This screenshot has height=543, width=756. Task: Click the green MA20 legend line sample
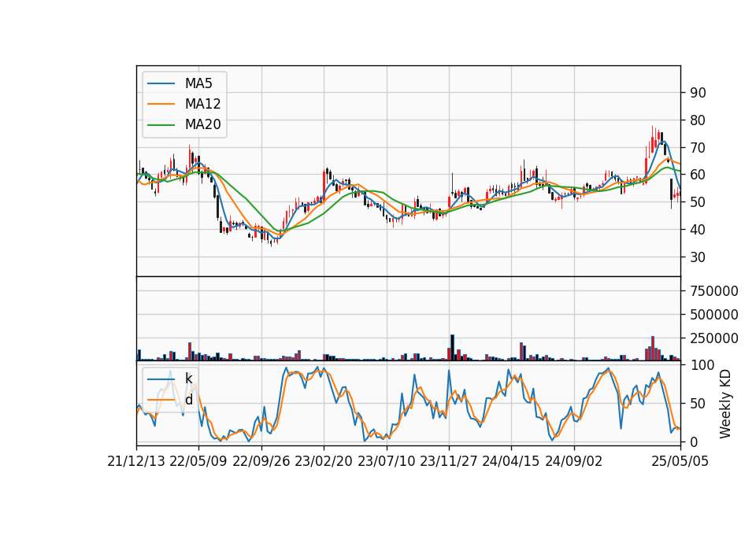click(161, 125)
